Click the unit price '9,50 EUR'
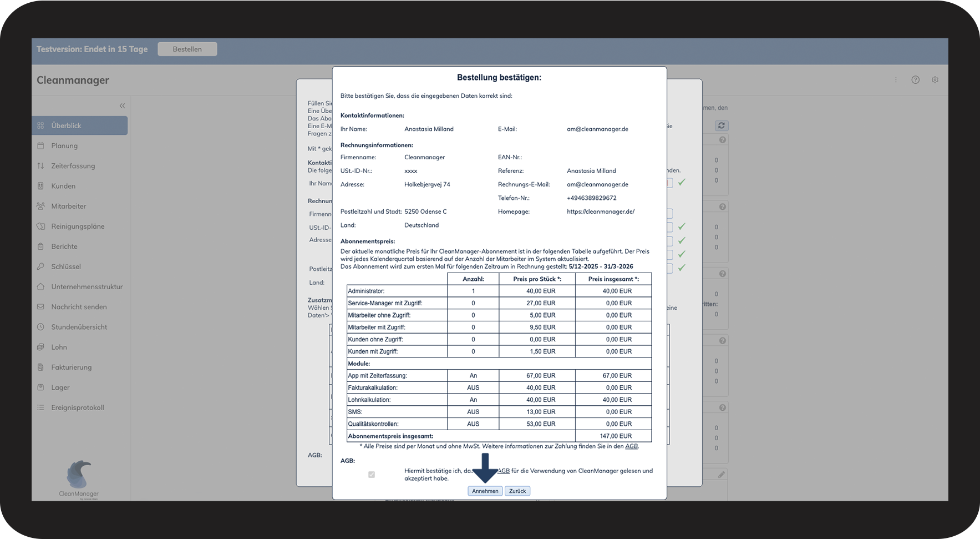The width and height of the screenshot is (980, 539). (542, 328)
